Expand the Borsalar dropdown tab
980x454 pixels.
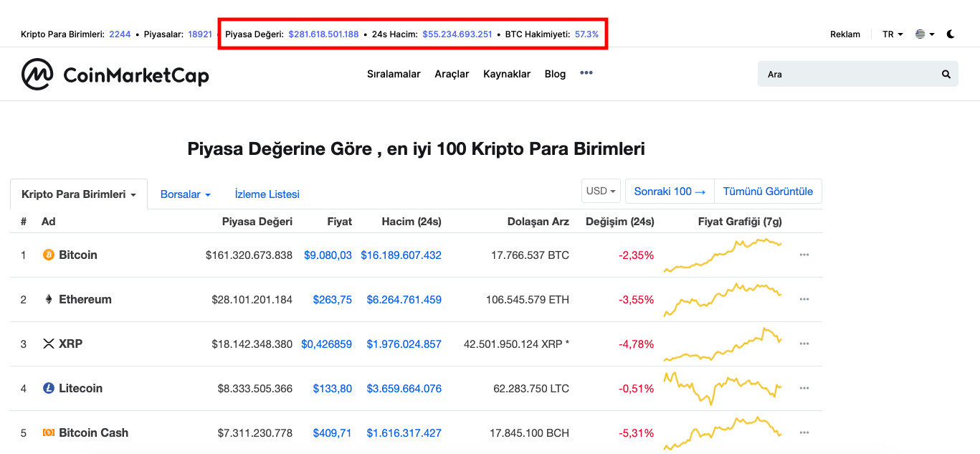point(186,194)
